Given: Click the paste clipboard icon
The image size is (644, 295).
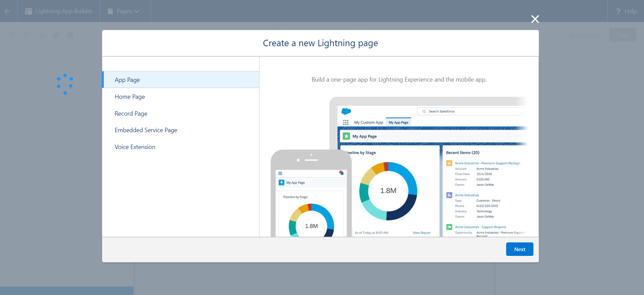Looking at the screenshot, I should (70, 35).
